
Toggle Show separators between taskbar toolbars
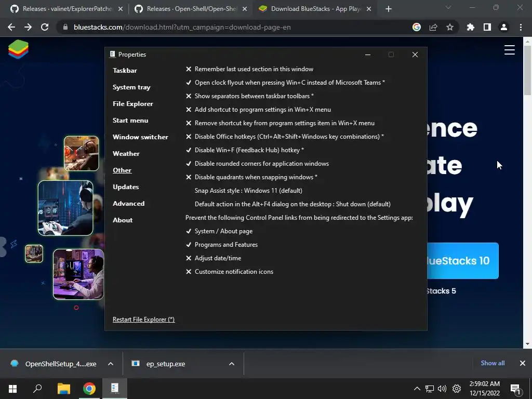249,96
